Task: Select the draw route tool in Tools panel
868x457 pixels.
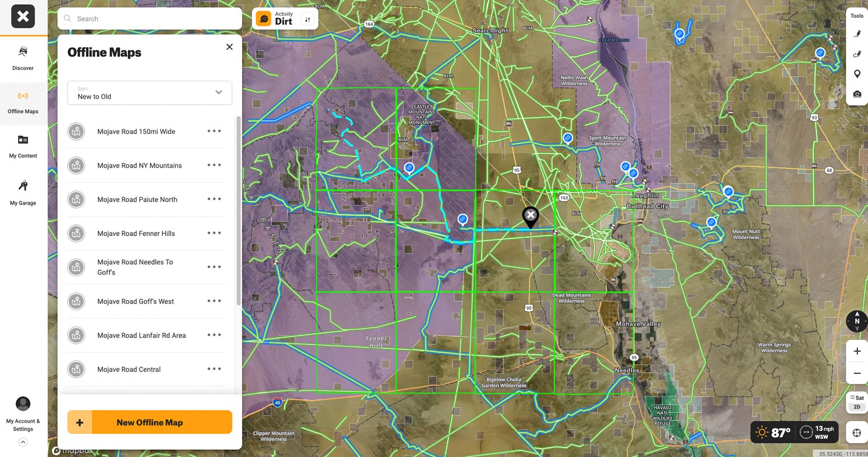Action: [x=857, y=32]
